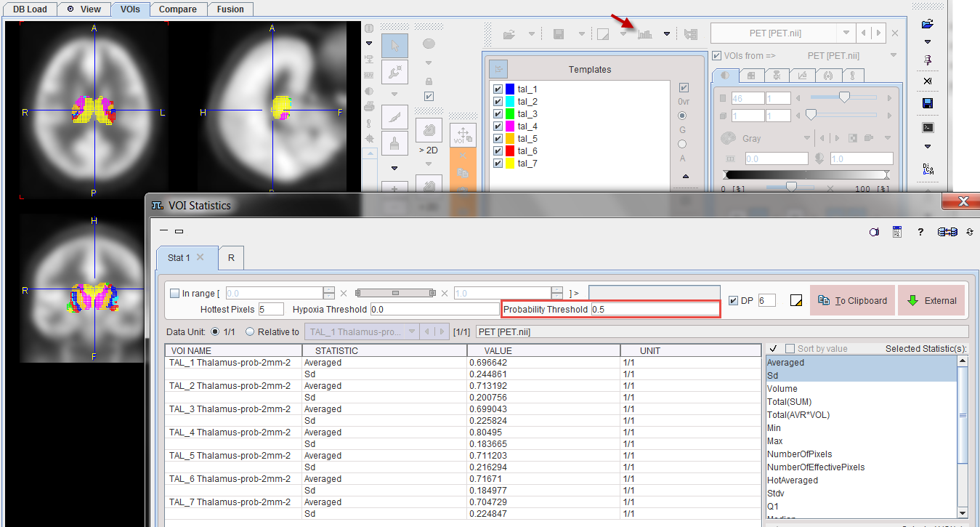Click the calculator icon in VOI Statistics header
The width and height of the screenshot is (980, 527).
(897, 232)
